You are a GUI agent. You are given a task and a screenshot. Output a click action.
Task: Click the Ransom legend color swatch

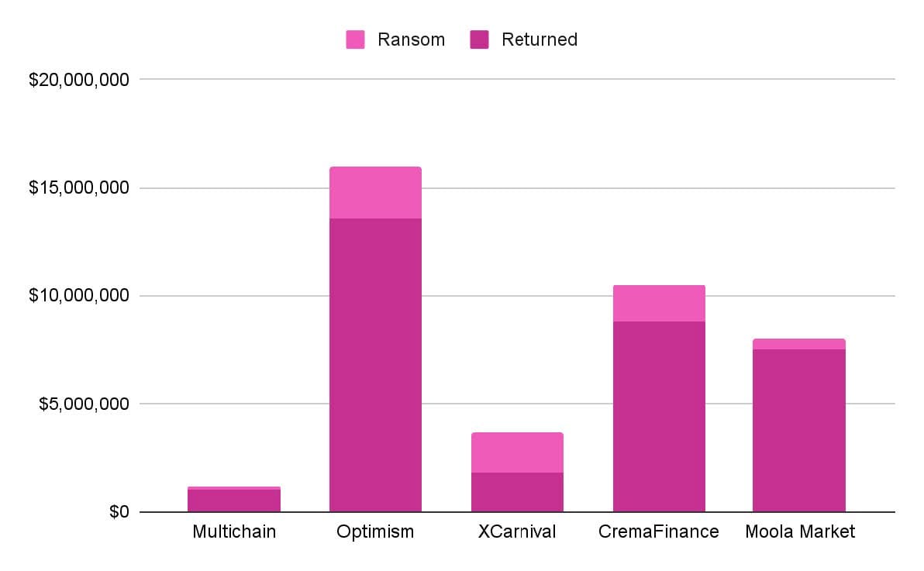pyautogui.click(x=355, y=40)
